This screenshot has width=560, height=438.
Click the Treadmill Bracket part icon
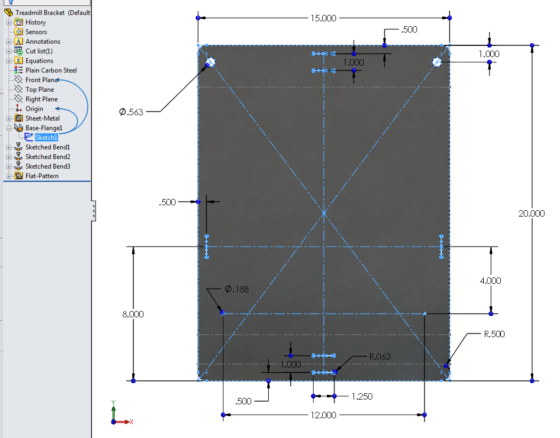(x=9, y=13)
